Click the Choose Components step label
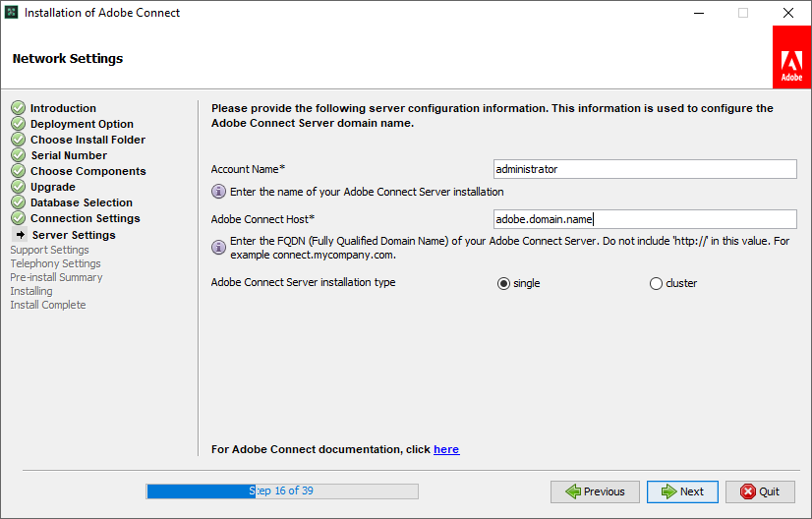Image resolution: width=812 pixels, height=519 pixels. [88, 171]
